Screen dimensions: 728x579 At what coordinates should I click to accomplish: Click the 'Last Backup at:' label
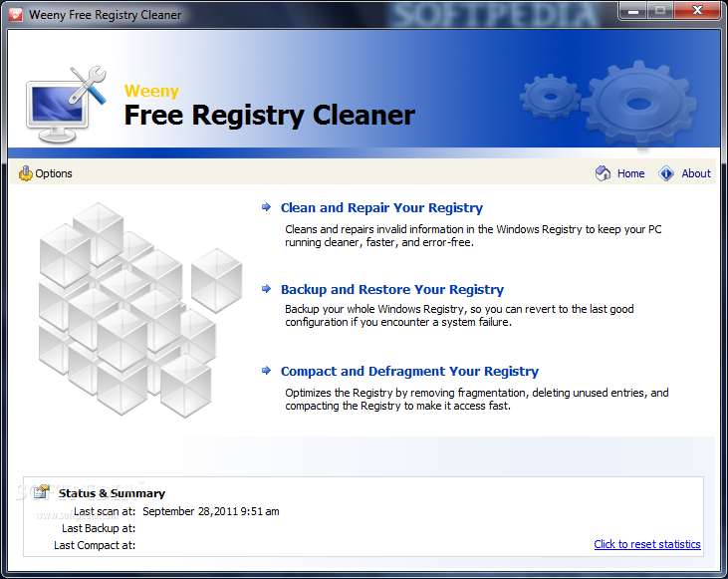pos(99,528)
